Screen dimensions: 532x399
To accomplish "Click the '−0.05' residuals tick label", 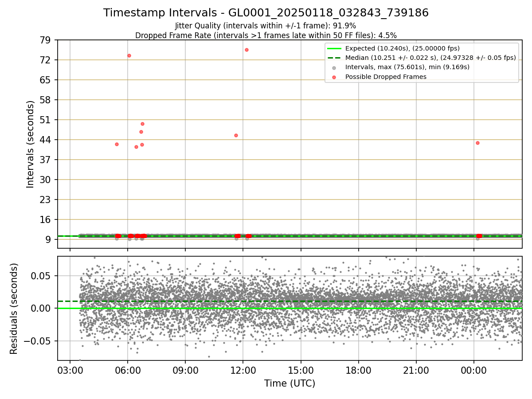I will (38, 341).
